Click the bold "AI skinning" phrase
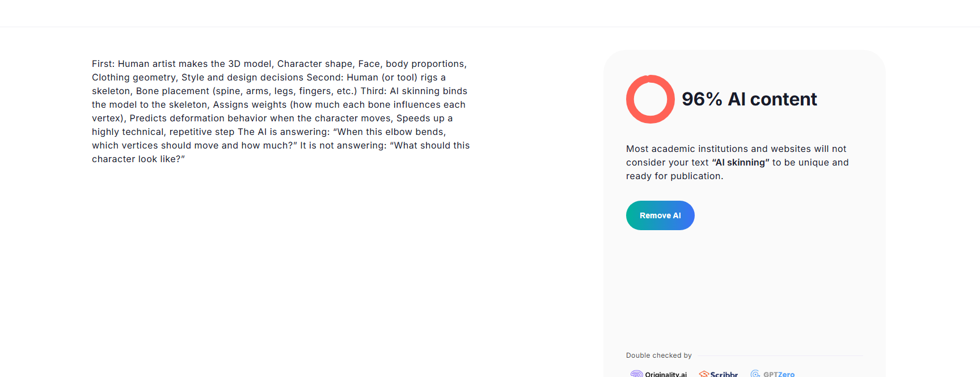This screenshot has width=980, height=377. 741,163
